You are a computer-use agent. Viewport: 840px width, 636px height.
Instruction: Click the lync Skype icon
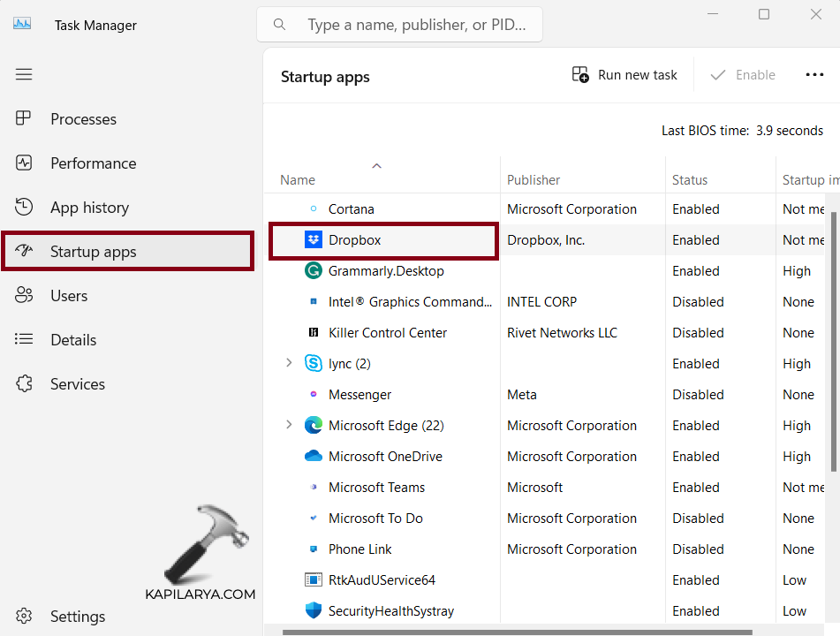313,364
